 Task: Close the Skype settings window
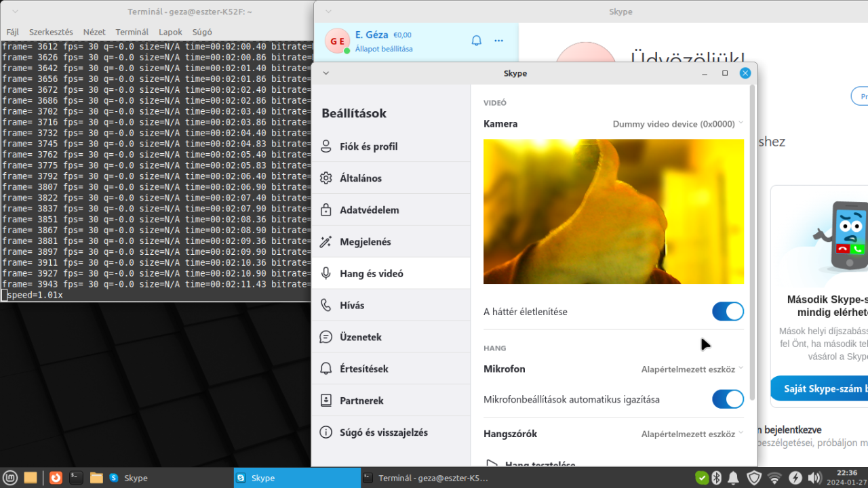click(745, 73)
